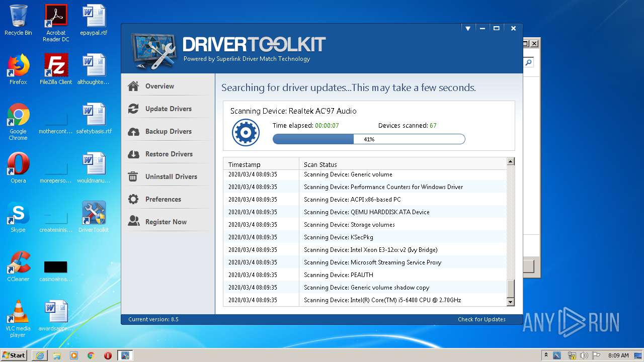Launch CCleaner desktop shortcut

click(x=18, y=266)
